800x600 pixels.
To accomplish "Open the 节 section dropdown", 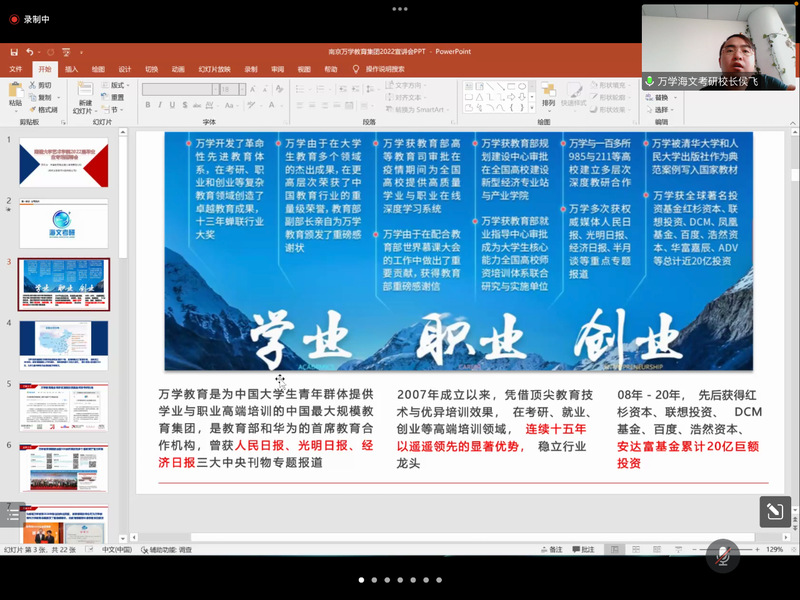I will click(112, 110).
